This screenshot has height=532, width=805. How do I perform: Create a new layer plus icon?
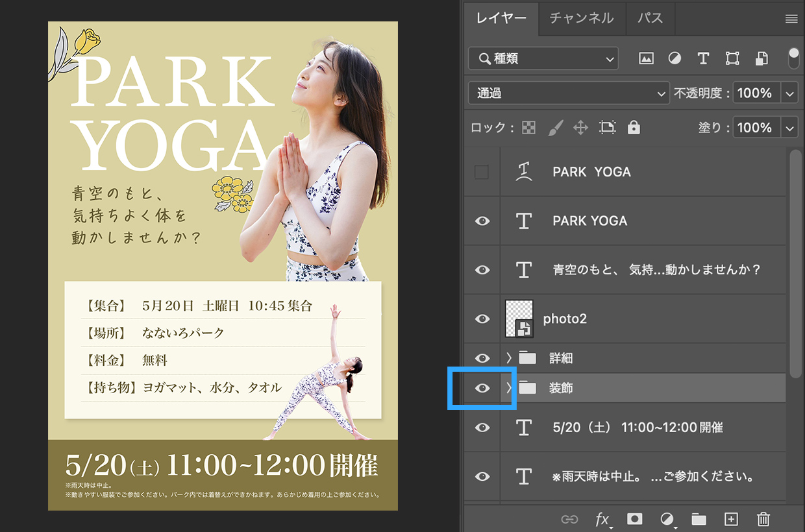[731, 519]
